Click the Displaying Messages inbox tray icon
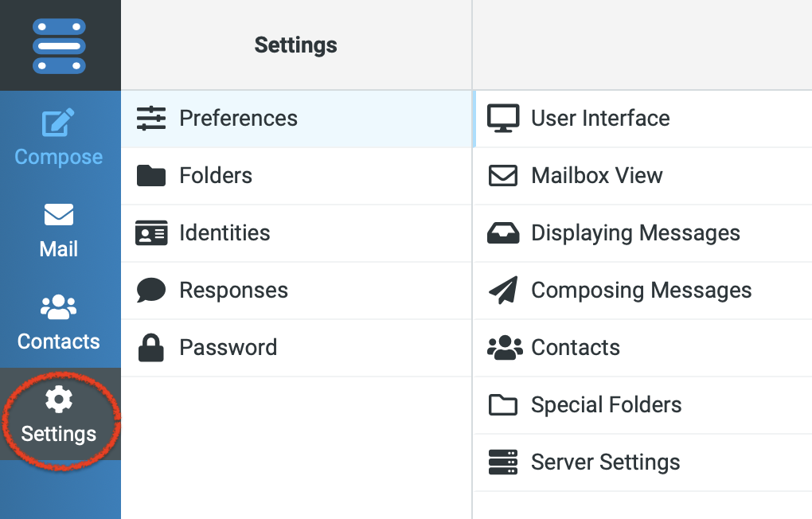Image resolution: width=812 pixels, height=519 pixels. pyautogui.click(x=503, y=233)
